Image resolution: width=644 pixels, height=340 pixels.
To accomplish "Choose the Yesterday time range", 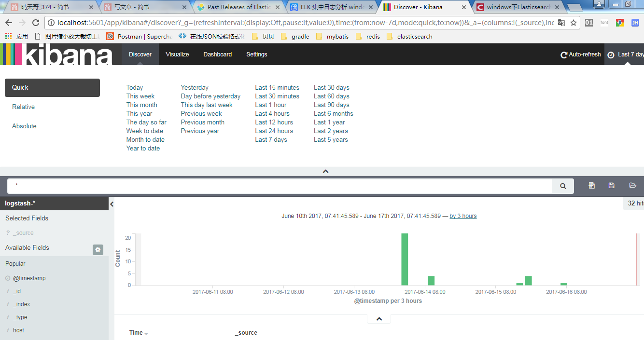I will (195, 88).
